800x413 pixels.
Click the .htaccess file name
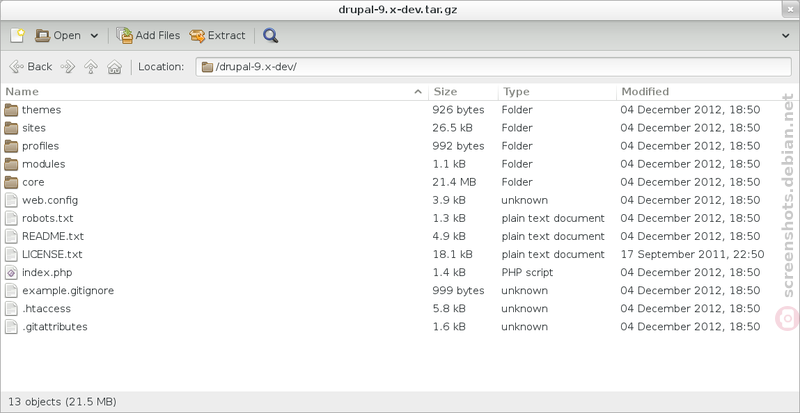click(46, 308)
